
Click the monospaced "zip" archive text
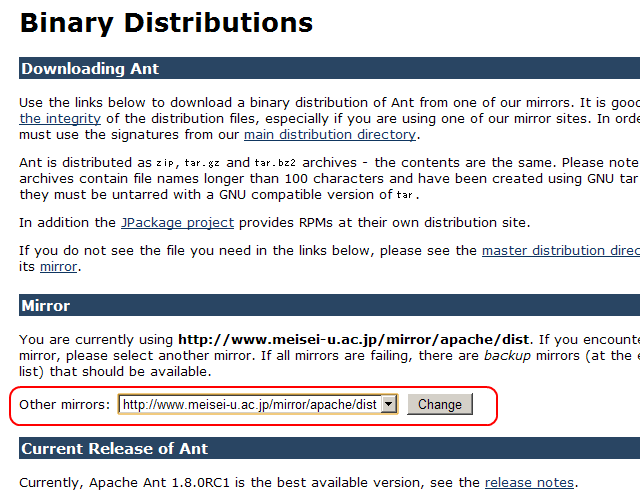pyautogui.click(x=164, y=163)
